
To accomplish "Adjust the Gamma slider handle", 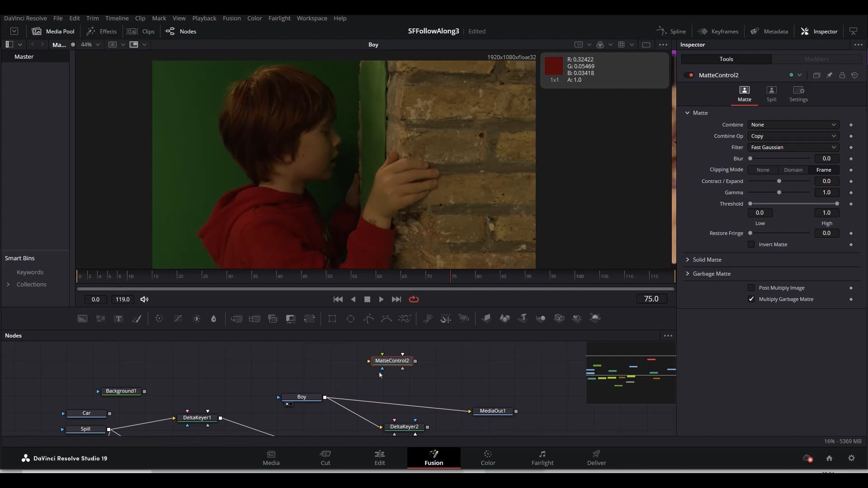I will coord(779,192).
